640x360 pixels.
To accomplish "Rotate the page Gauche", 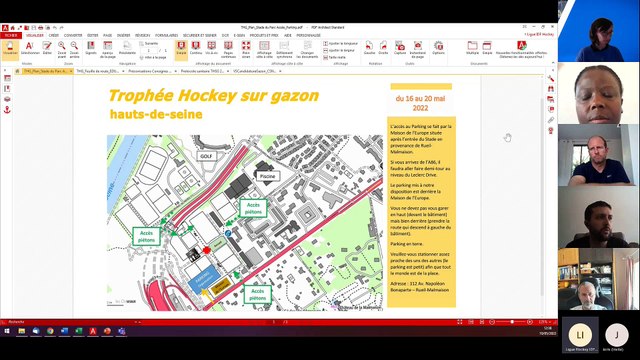I will coord(369,48).
